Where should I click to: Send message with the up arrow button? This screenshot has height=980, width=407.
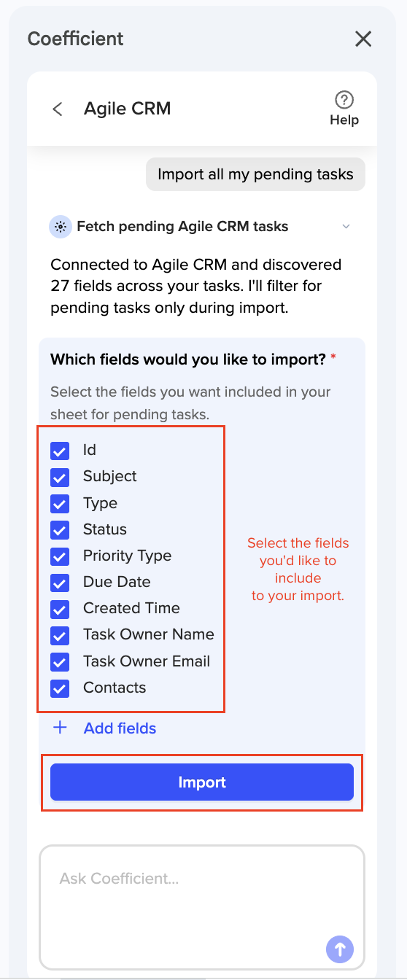coord(340,949)
